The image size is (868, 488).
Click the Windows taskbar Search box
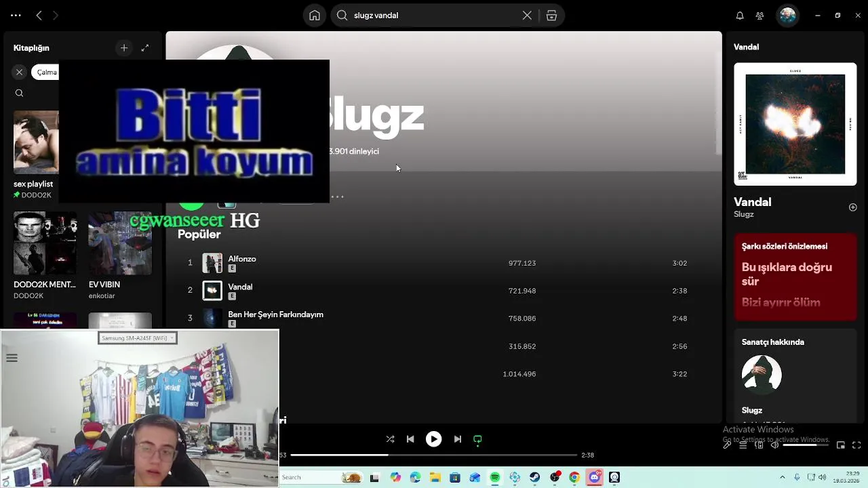click(321, 477)
